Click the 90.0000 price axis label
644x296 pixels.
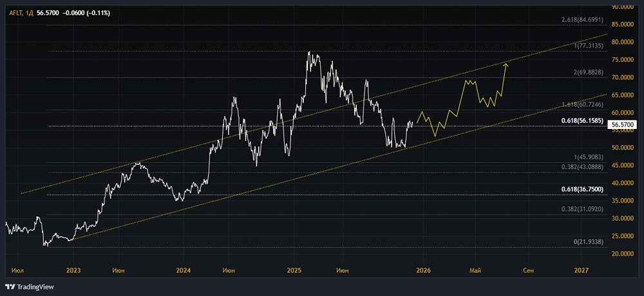623,7
